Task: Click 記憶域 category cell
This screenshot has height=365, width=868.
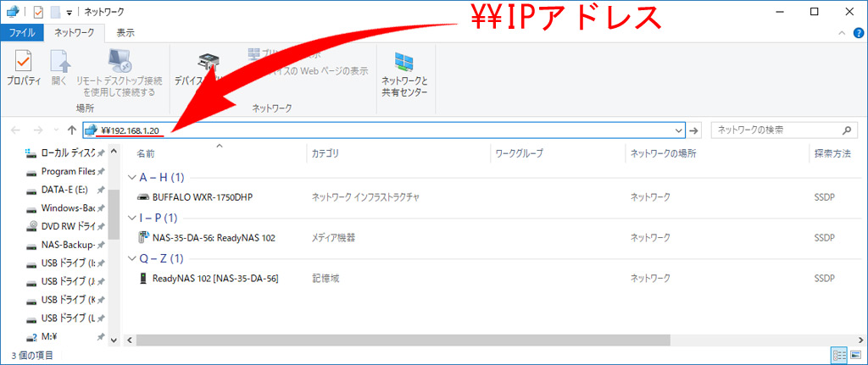Action: coord(325,279)
